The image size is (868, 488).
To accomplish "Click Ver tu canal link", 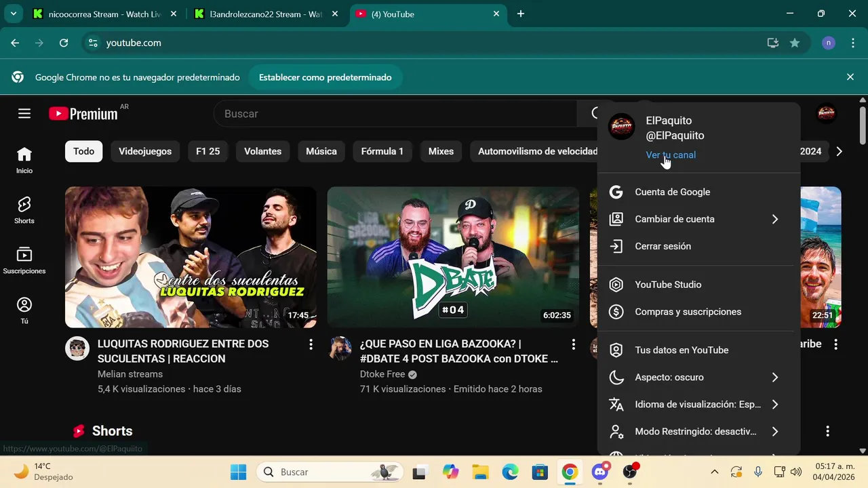I will 671,155.
